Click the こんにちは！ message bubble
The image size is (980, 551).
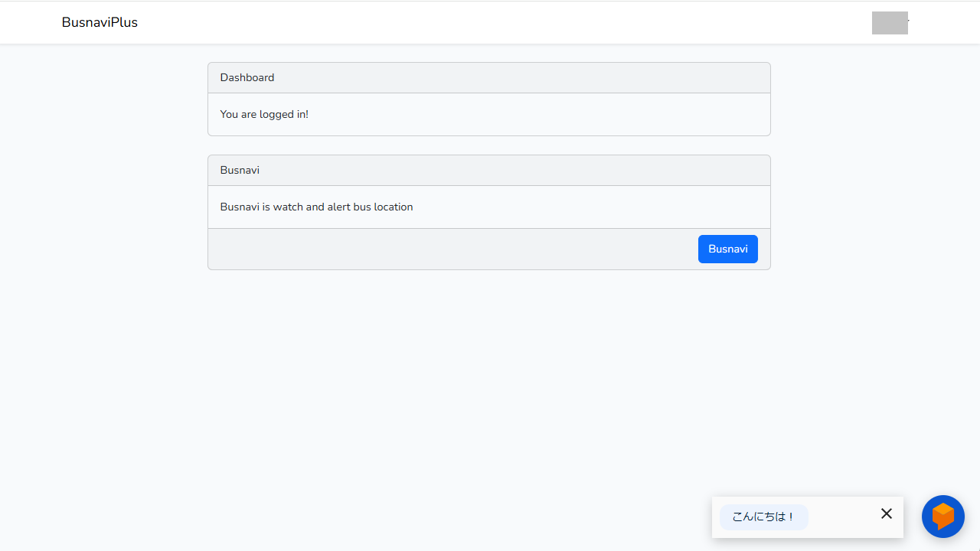[763, 517]
